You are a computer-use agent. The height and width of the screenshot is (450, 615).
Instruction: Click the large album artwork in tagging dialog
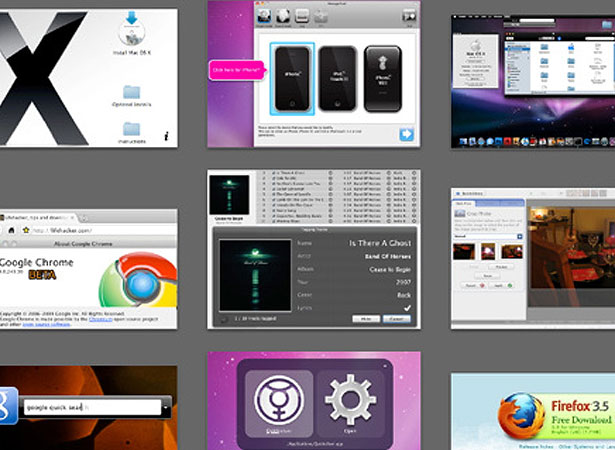tap(255, 275)
